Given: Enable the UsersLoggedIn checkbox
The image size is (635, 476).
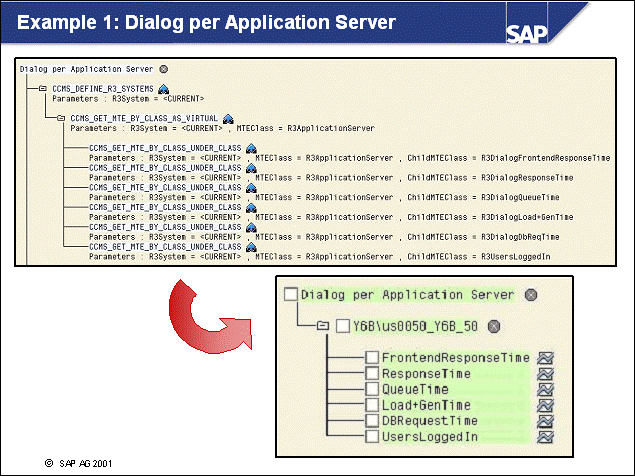Looking at the screenshot, I should pyautogui.click(x=372, y=437).
